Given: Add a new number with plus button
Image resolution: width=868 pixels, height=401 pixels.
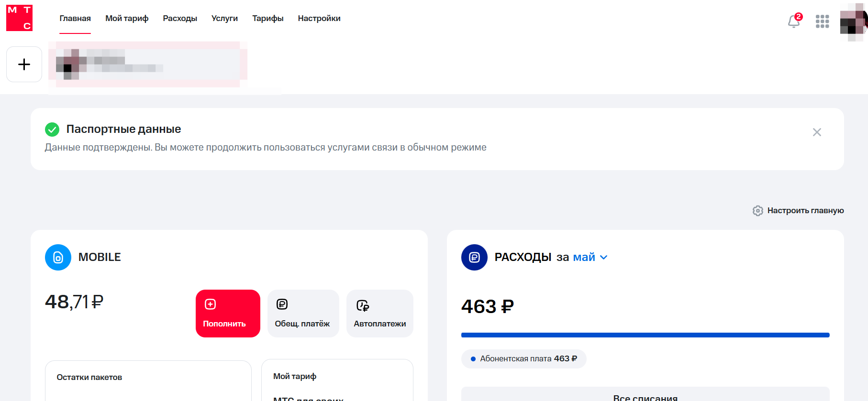Looking at the screenshot, I should [24, 64].
